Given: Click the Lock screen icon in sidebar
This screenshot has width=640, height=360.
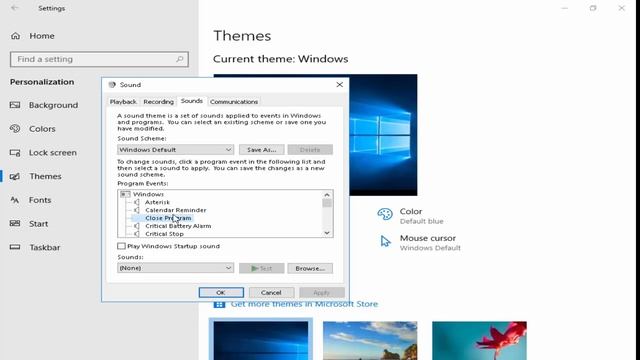Looking at the screenshot, I should pyautogui.click(x=15, y=153).
